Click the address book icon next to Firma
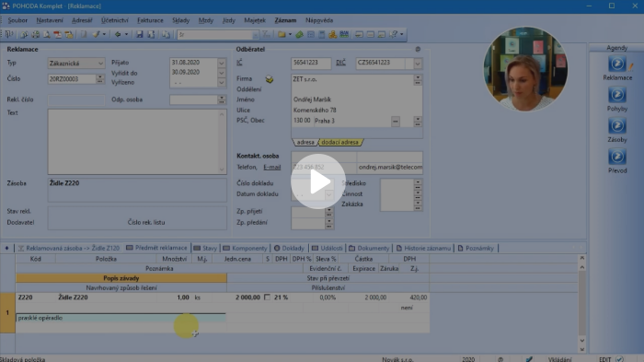The height and width of the screenshot is (362, 644). (x=269, y=79)
